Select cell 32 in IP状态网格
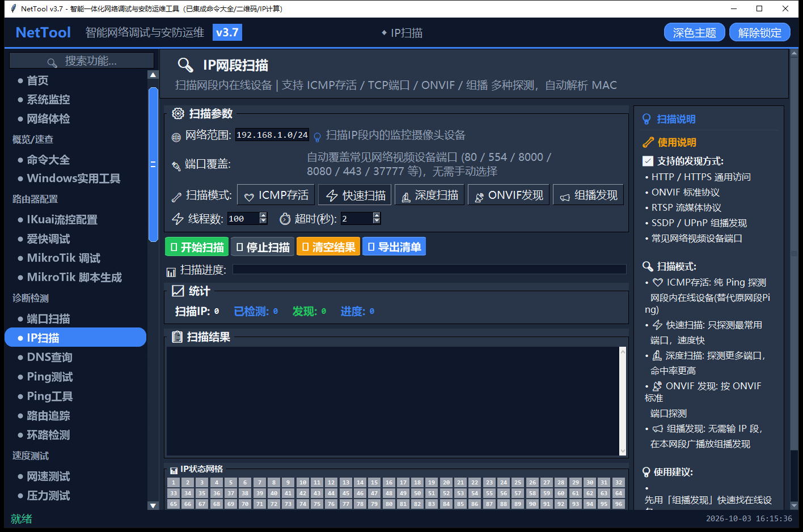 point(619,483)
